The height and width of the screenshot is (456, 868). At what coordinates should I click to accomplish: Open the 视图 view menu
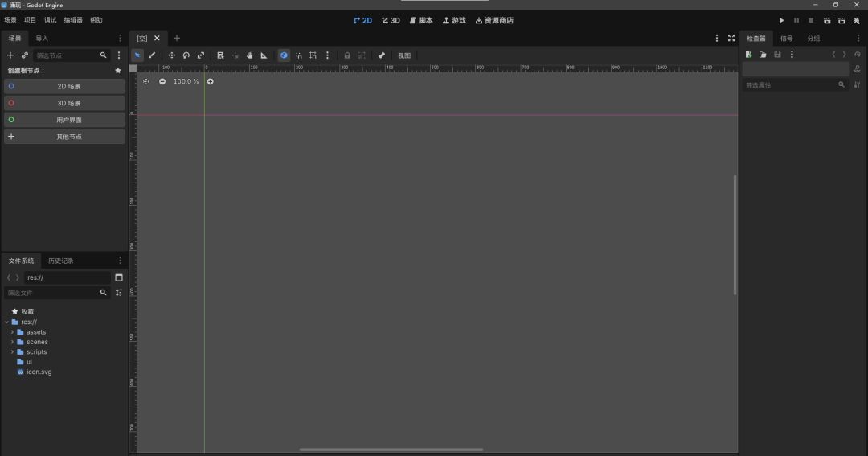click(404, 55)
